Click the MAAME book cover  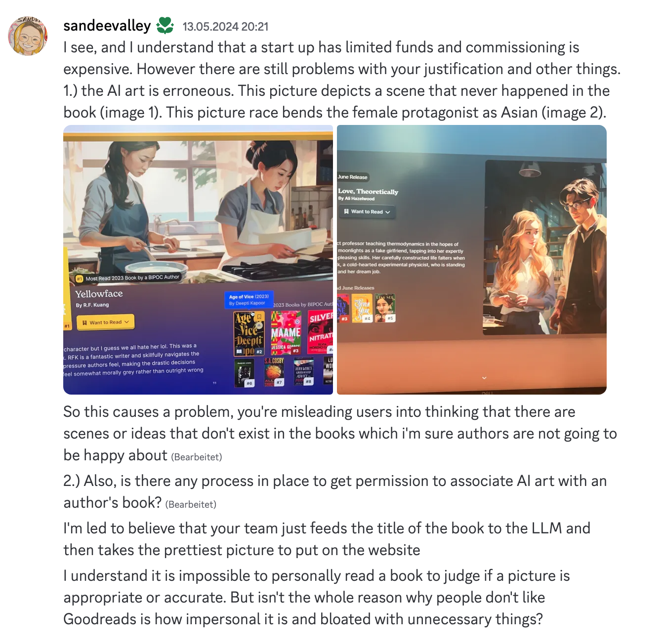[x=286, y=333]
